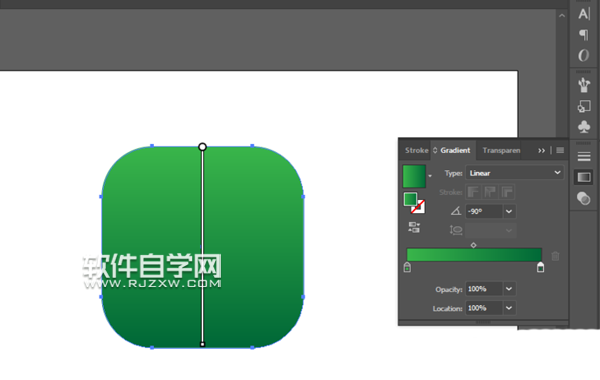Open the OpenType panel icon in the dock
The image size is (600, 380).
pyautogui.click(x=584, y=55)
